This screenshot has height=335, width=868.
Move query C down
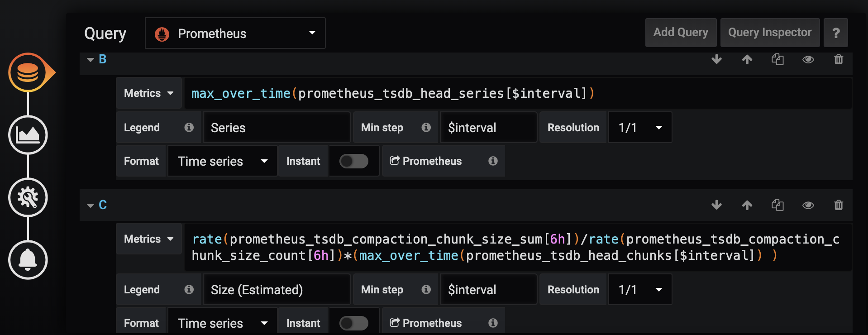(716, 205)
